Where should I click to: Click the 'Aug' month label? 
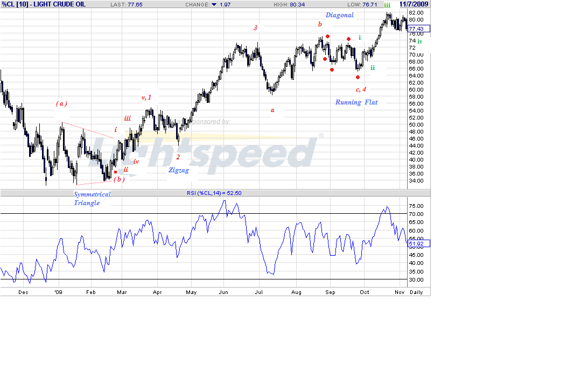296,292
